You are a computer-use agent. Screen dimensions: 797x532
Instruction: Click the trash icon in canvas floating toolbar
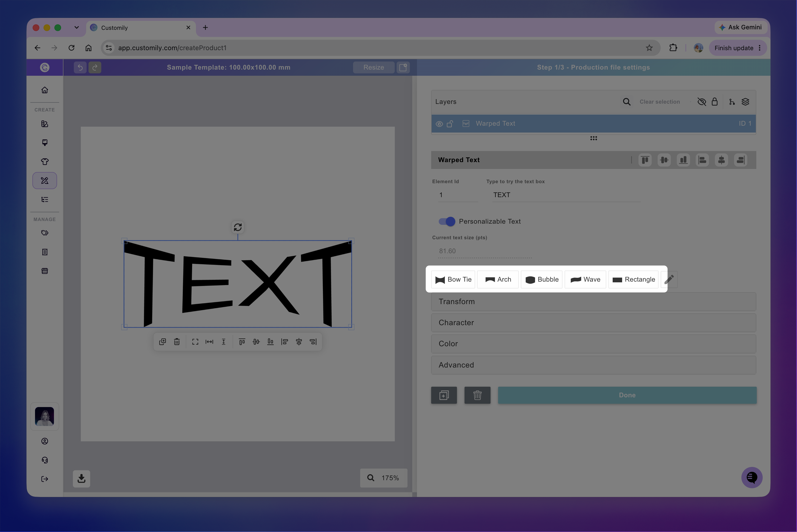[177, 342]
